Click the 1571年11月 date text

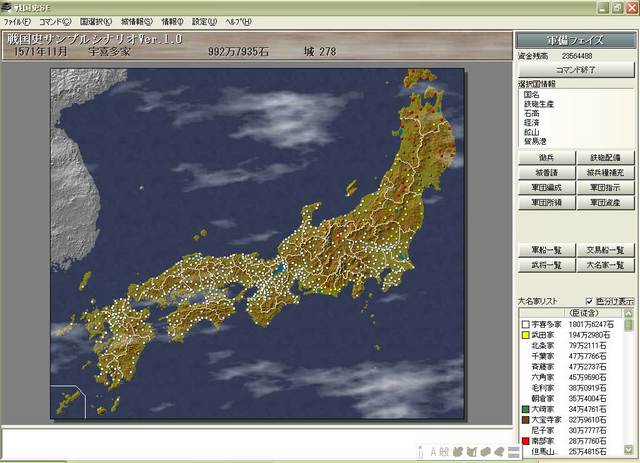40,52
